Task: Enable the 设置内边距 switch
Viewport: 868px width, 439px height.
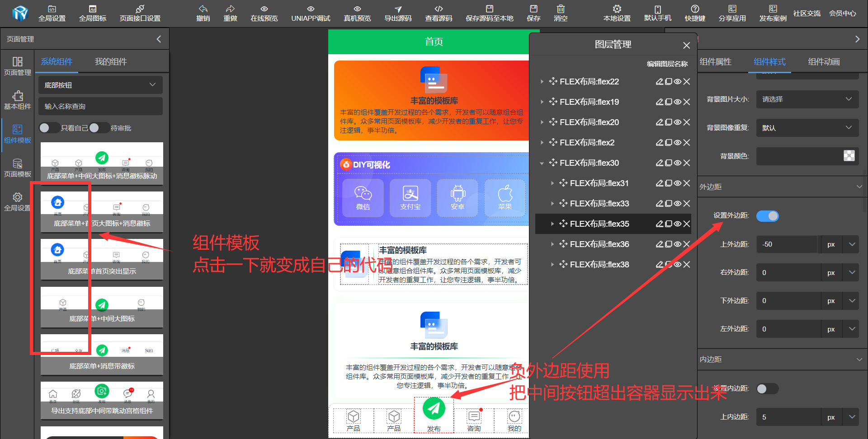Action: pos(768,388)
